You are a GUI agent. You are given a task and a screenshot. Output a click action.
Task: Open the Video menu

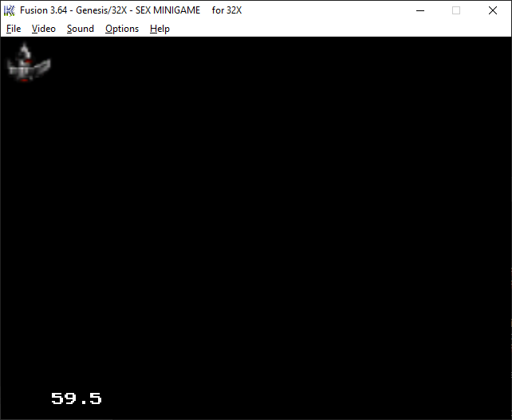[x=44, y=29]
